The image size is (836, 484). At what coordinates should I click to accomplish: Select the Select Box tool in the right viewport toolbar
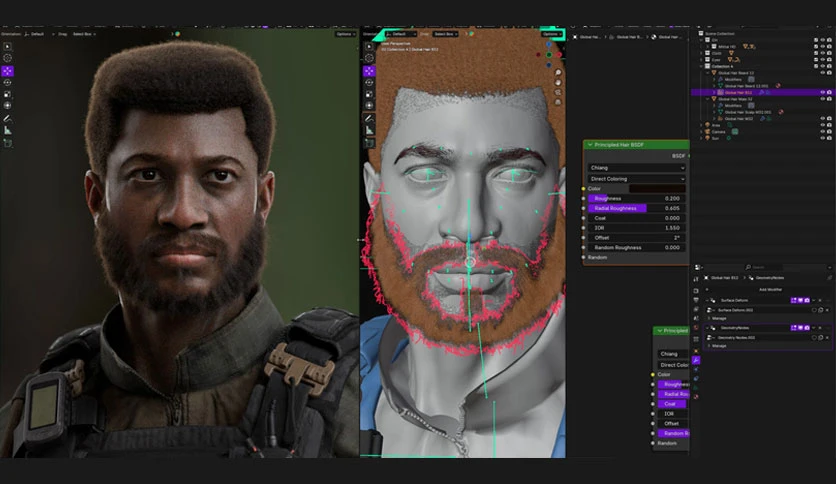coord(369,46)
